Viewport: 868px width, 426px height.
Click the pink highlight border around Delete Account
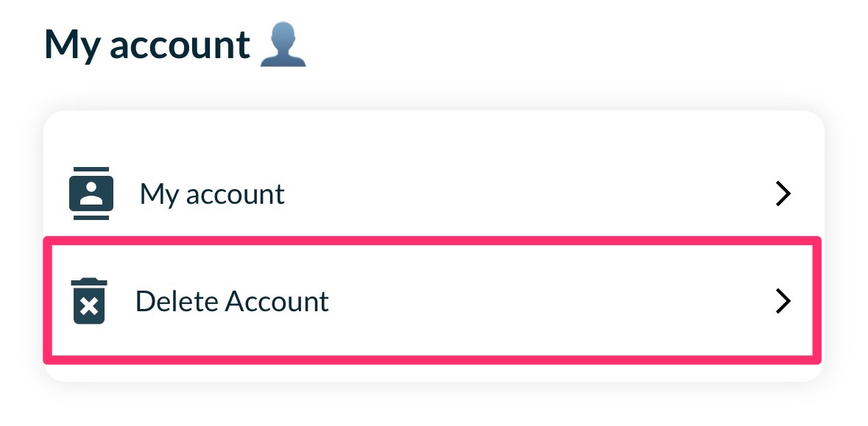433,241
